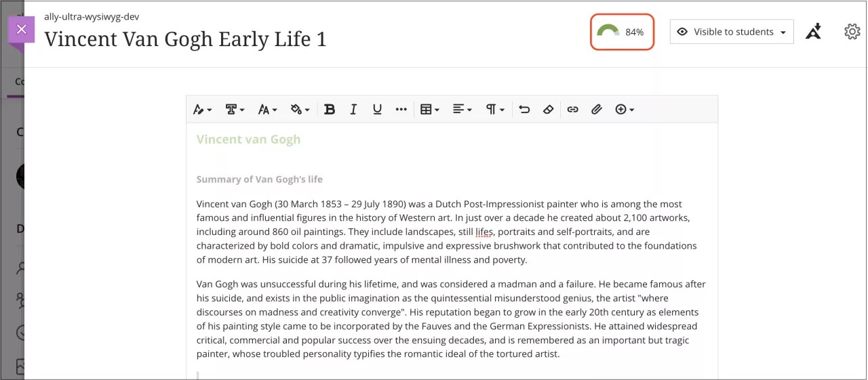
Task: Open the insert content plus menu
Action: 624,109
